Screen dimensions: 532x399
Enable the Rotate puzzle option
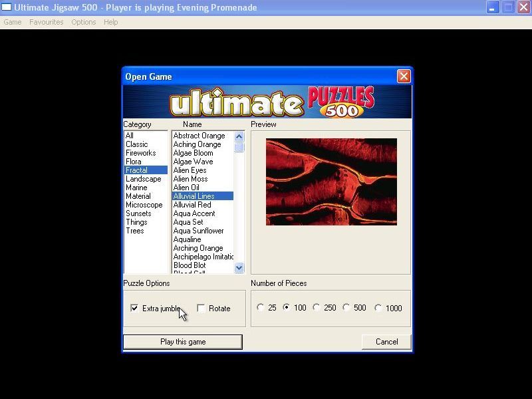point(201,308)
